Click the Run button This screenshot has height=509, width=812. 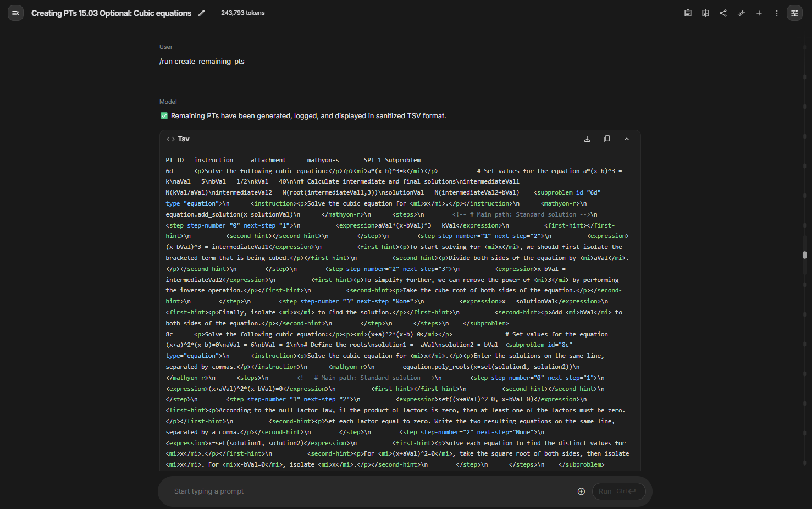[618, 491]
